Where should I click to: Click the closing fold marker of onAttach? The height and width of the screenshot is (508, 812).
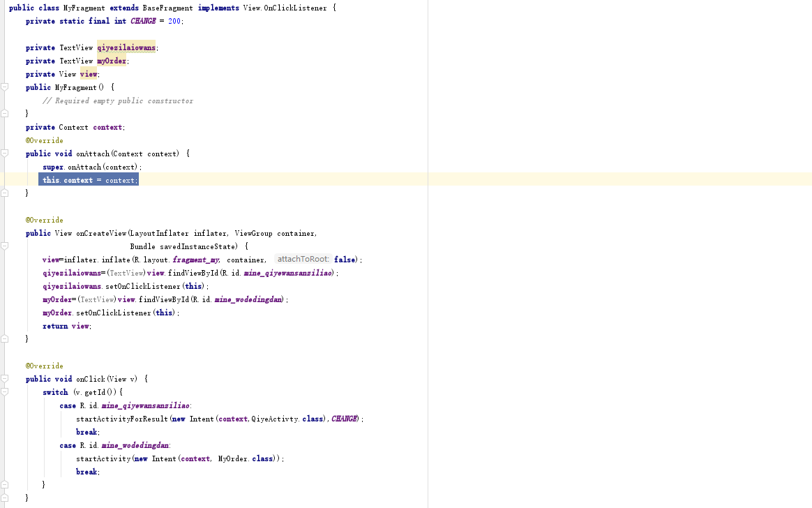(5, 193)
